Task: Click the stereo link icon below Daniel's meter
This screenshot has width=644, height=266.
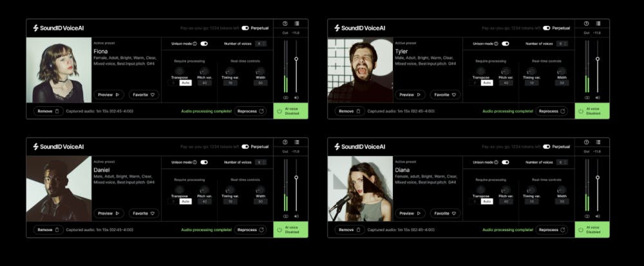Action: point(285,216)
